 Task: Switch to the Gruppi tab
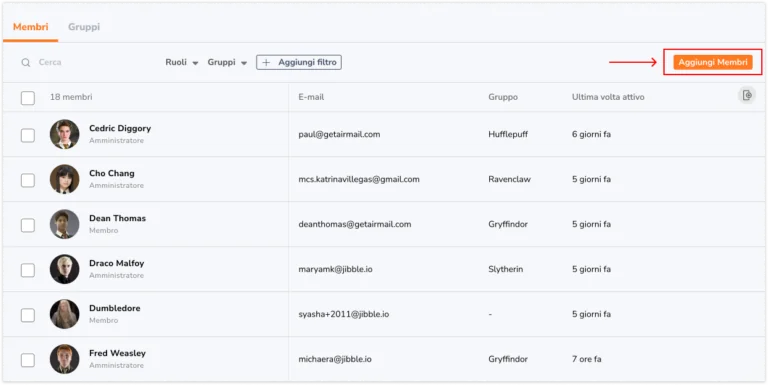tap(84, 27)
